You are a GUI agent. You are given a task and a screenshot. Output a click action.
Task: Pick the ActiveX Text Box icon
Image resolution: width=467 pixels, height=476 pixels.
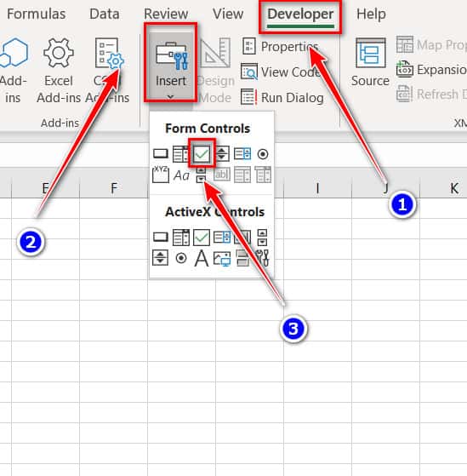pos(242,237)
